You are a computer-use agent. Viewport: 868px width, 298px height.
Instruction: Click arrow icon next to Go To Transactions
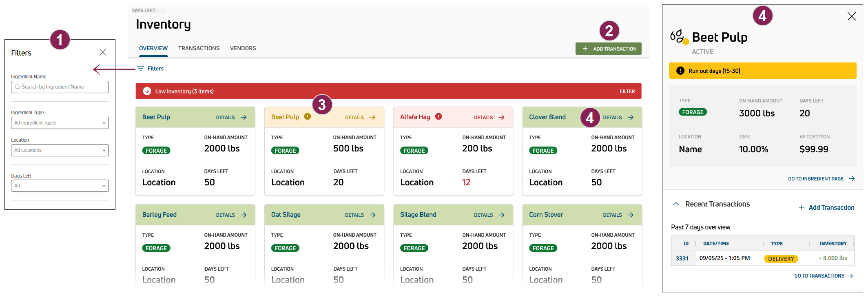tap(850, 276)
